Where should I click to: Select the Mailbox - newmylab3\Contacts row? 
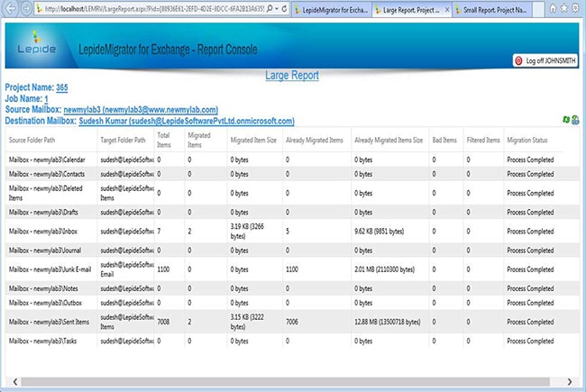point(292,174)
